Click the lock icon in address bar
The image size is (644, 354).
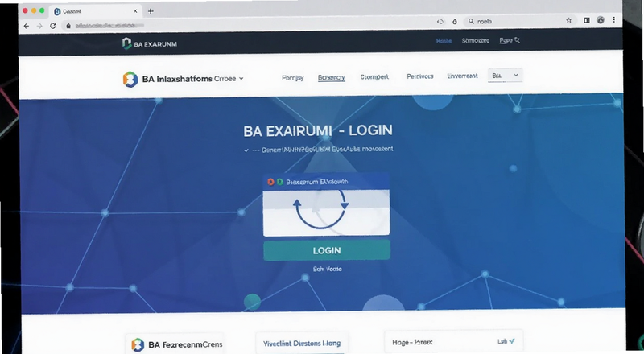tap(68, 26)
